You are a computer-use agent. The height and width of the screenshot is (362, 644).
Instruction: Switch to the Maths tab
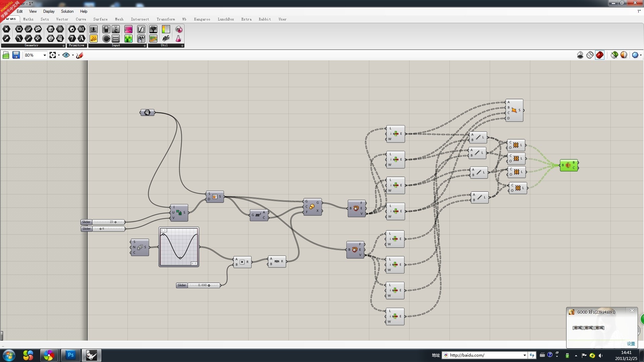click(28, 19)
